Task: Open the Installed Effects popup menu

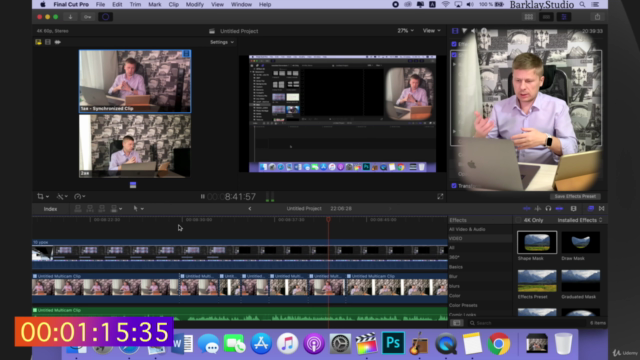Action: coord(580,220)
